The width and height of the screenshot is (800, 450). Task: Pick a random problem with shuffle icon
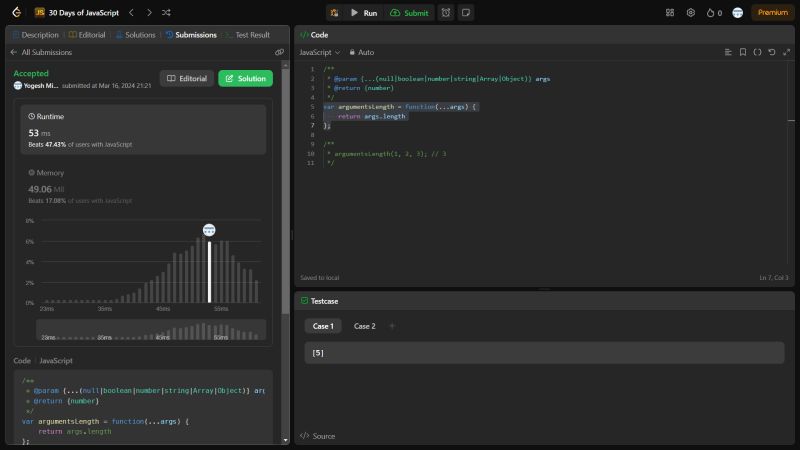[x=166, y=13]
